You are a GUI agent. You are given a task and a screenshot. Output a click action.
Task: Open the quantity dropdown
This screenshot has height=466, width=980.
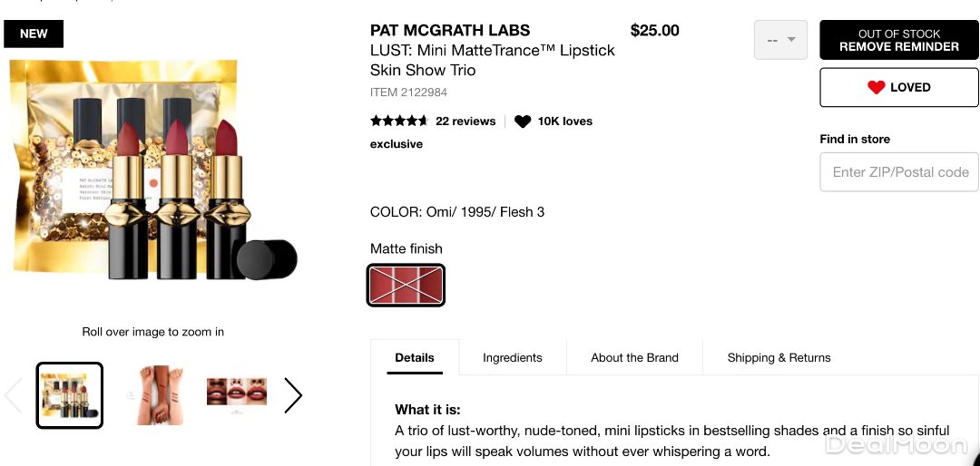point(780,40)
